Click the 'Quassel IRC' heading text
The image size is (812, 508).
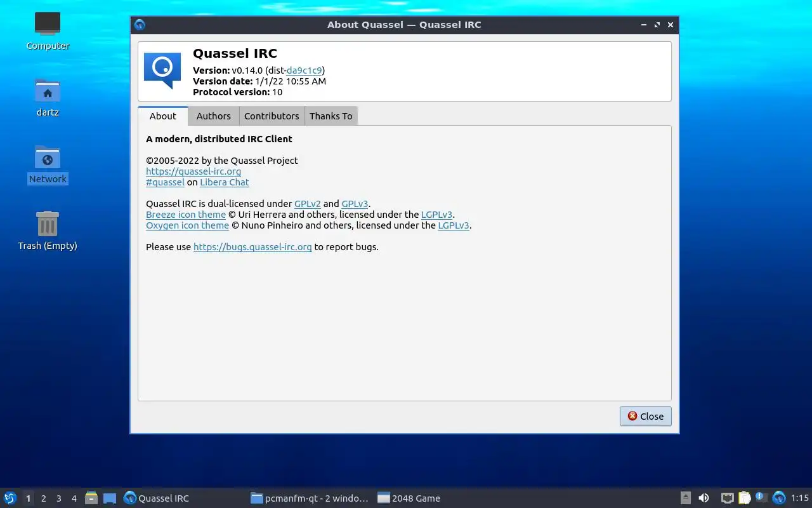(x=235, y=53)
